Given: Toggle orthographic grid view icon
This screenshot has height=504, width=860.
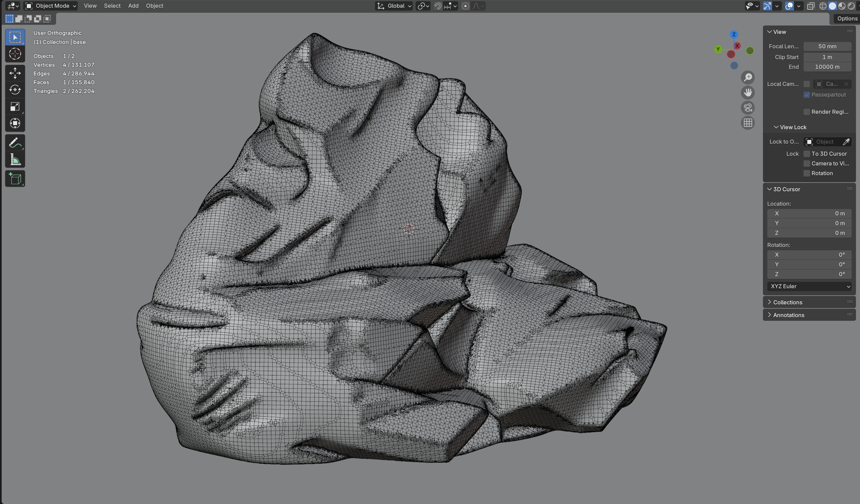Looking at the screenshot, I should point(748,123).
